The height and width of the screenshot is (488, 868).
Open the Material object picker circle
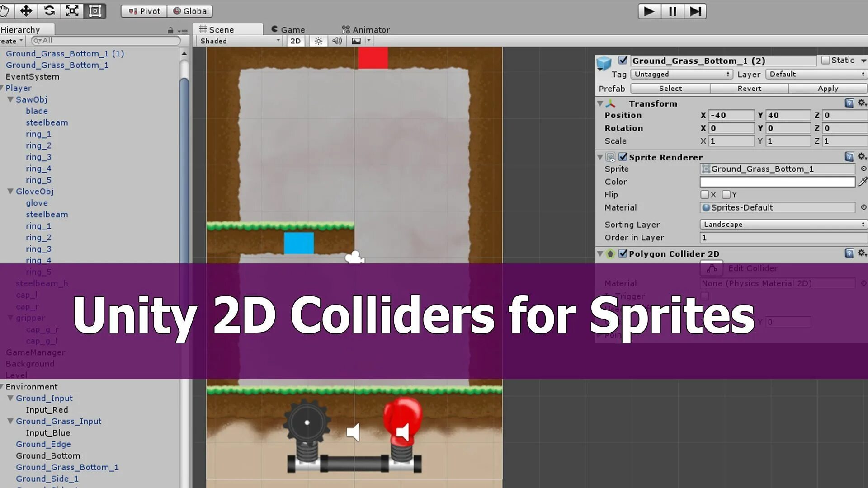pyautogui.click(x=863, y=207)
